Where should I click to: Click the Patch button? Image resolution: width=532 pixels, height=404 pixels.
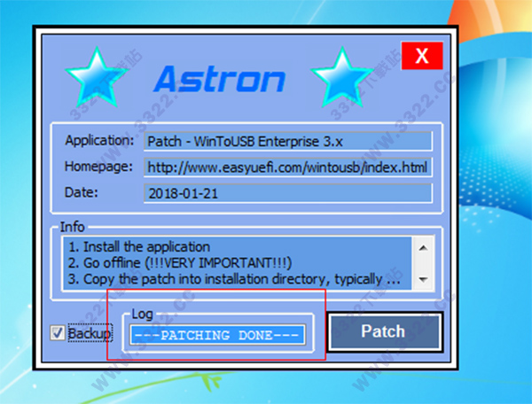click(x=385, y=332)
